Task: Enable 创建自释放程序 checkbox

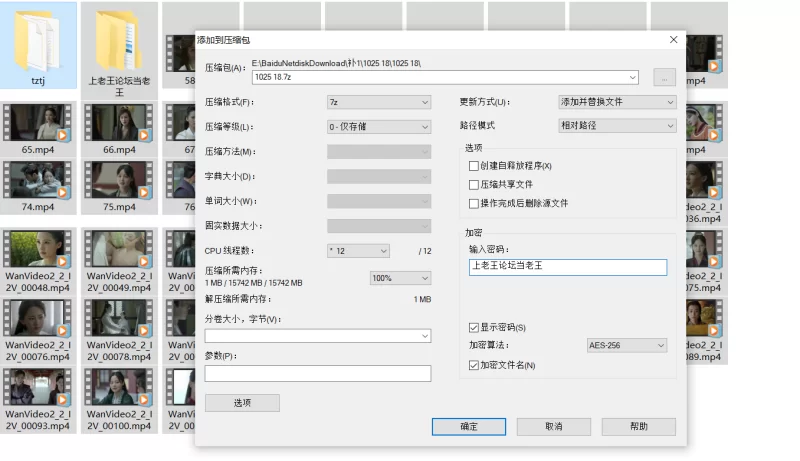Action: [474, 166]
